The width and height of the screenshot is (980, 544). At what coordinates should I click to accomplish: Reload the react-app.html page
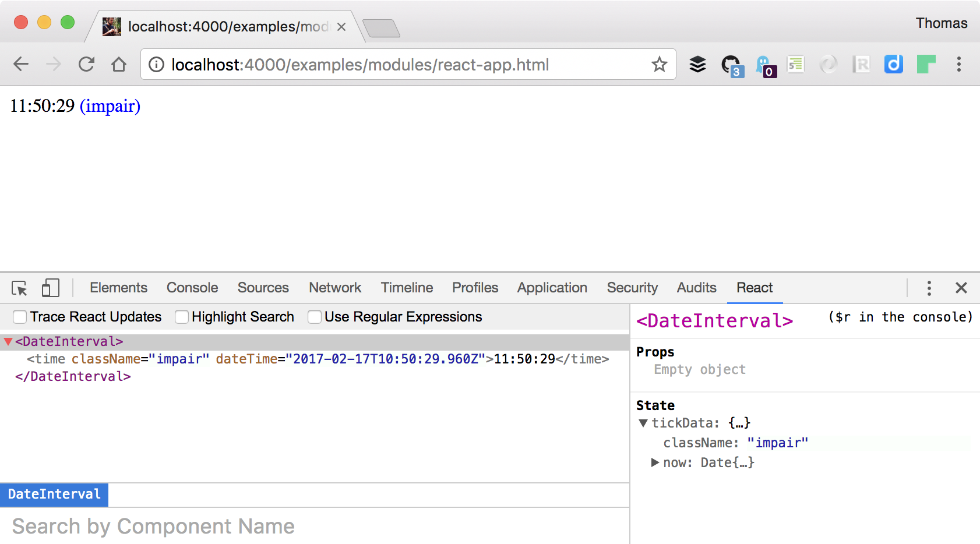[x=86, y=64]
